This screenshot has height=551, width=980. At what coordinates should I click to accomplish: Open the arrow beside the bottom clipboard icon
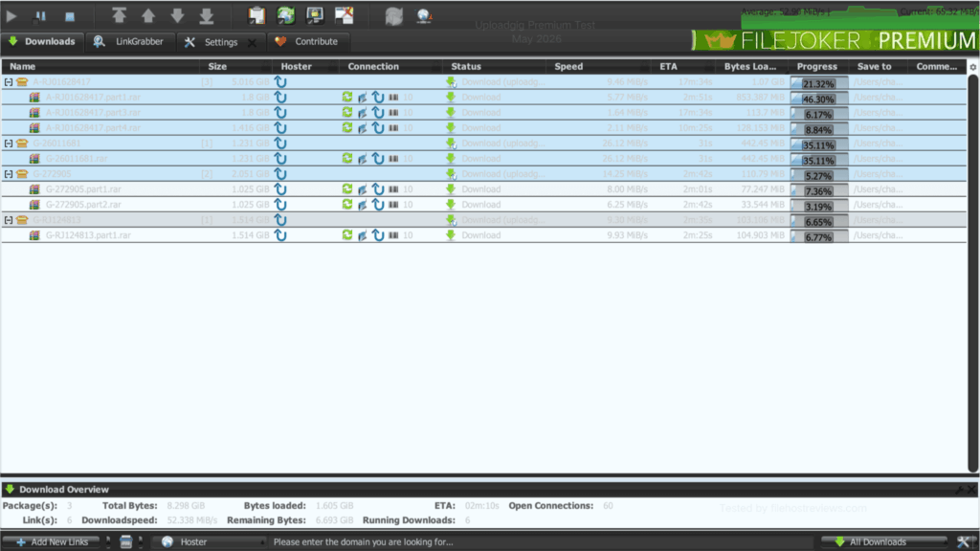(x=140, y=541)
